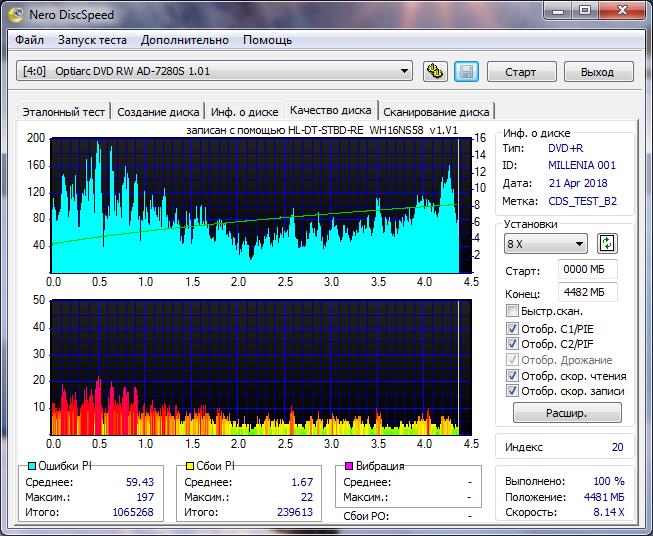Click the yellow Сбои PI legend square
This screenshot has width=653, height=536.
point(191,466)
